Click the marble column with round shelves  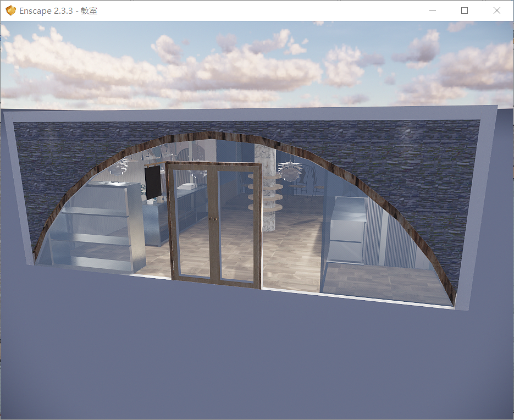(x=266, y=188)
